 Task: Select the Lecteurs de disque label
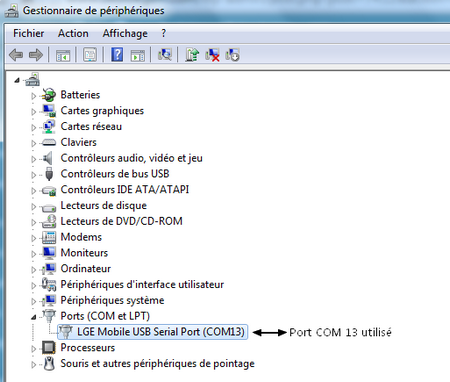coord(103,205)
